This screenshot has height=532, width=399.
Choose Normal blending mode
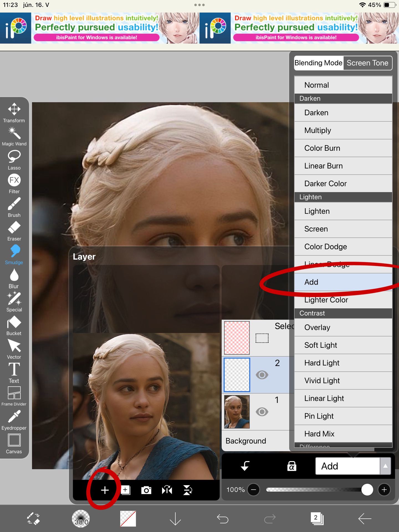coord(343,85)
